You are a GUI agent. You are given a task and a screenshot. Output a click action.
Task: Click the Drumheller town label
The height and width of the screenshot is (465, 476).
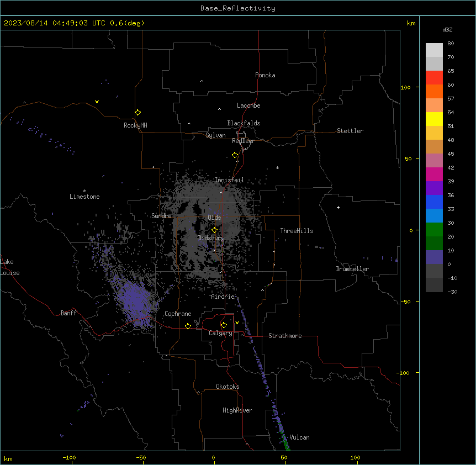click(352, 269)
